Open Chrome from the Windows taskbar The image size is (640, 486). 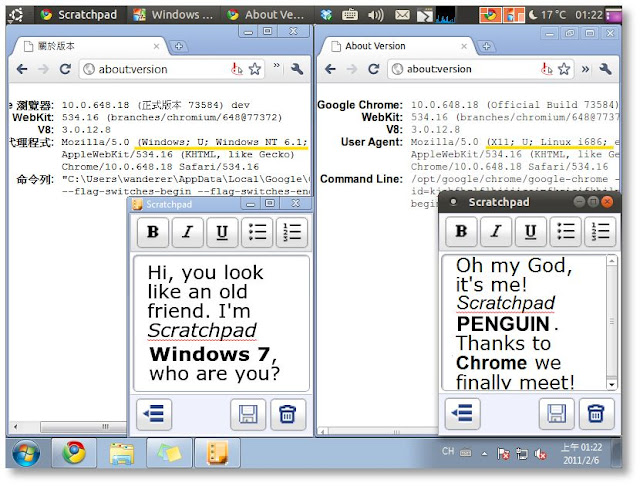click(x=74, y=453)
